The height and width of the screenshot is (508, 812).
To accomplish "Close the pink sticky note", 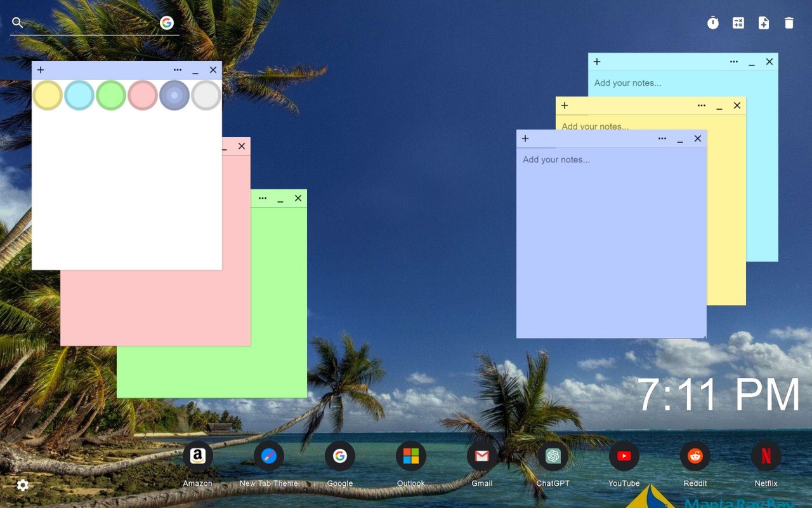I will 242,146.
